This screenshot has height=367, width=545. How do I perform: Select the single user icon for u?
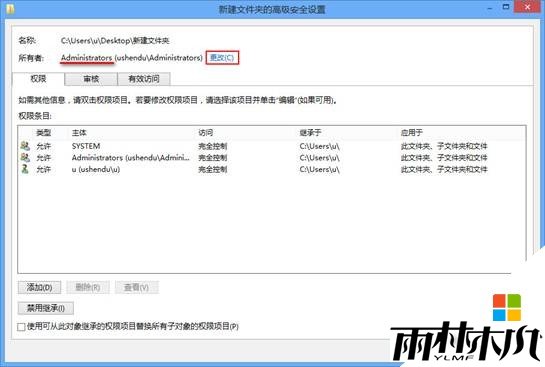[25, 169]
